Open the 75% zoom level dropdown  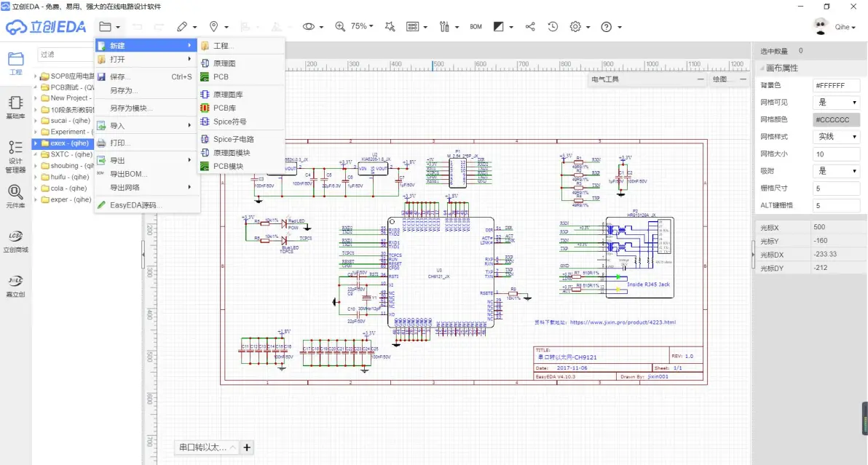[362, 26]
